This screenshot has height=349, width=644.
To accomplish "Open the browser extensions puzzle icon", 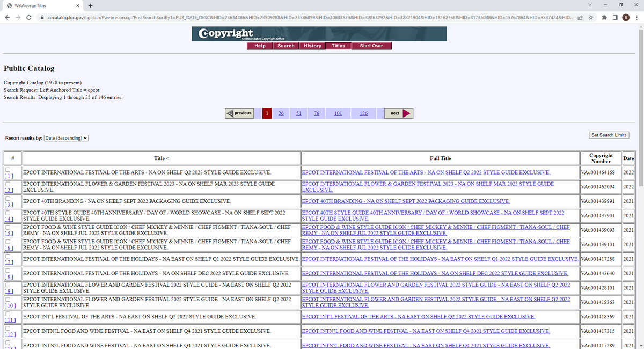I will [605, 18].
